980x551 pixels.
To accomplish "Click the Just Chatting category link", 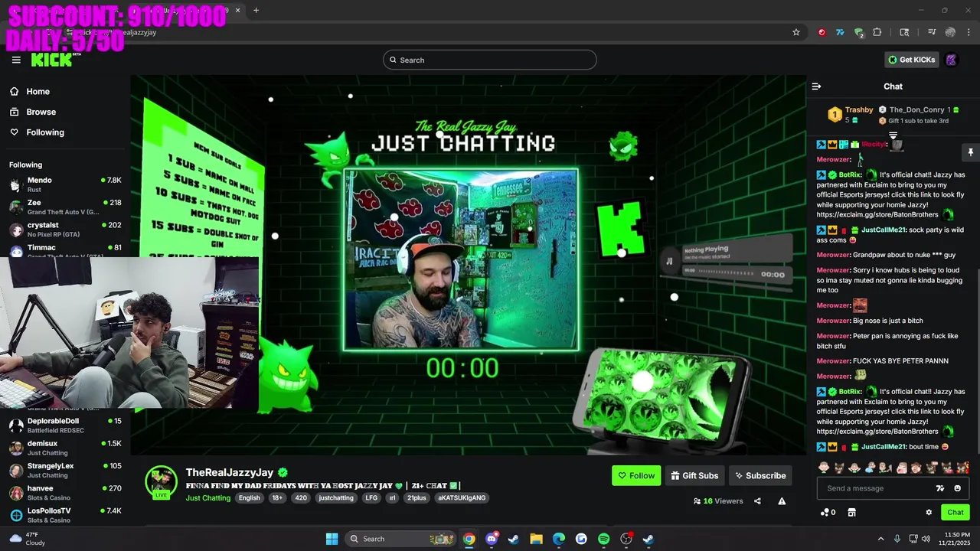I will click(x=207, y=498).
